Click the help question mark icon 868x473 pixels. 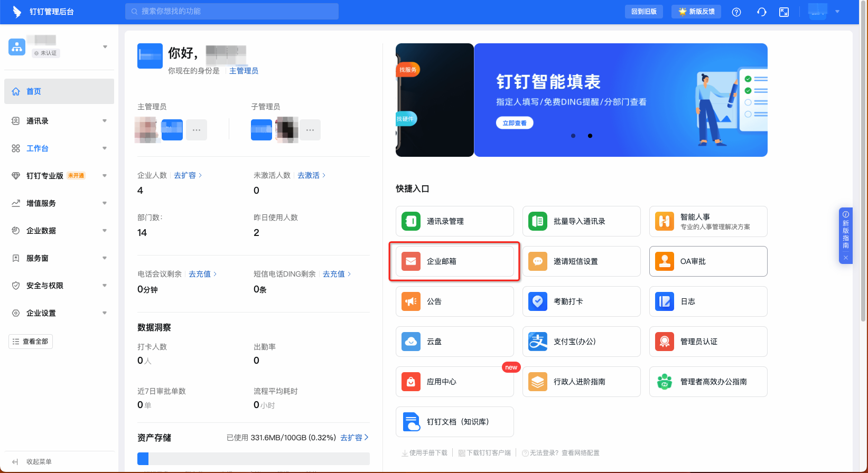736,12
